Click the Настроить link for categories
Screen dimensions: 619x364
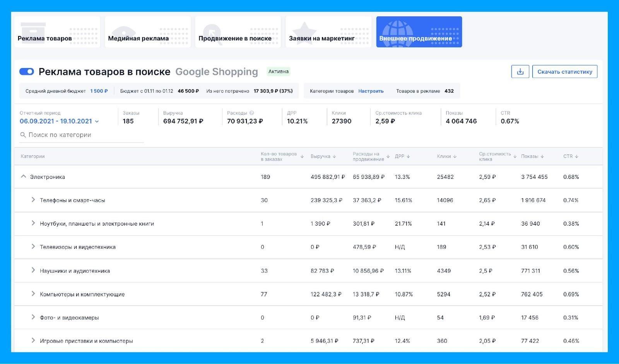tap(371, 91)
